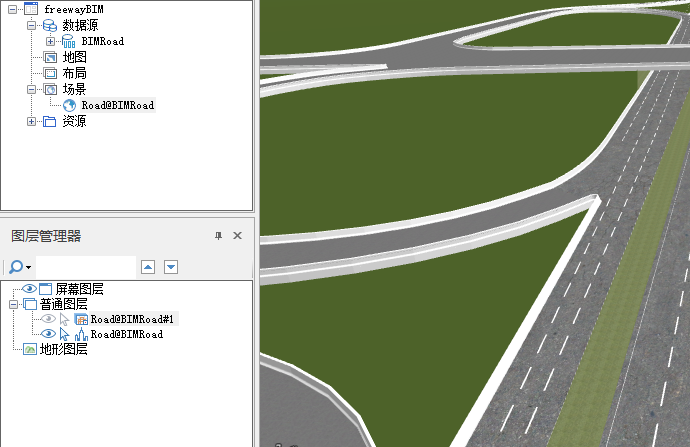Click the Road@BIMRoad model layer icon
The width and height of the screenshot is (690, 447).
[81, 334]
